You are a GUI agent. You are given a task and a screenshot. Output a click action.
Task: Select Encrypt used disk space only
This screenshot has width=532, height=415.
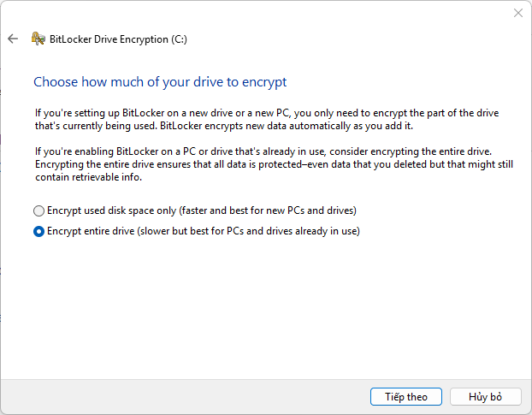(x=195, y=210)
